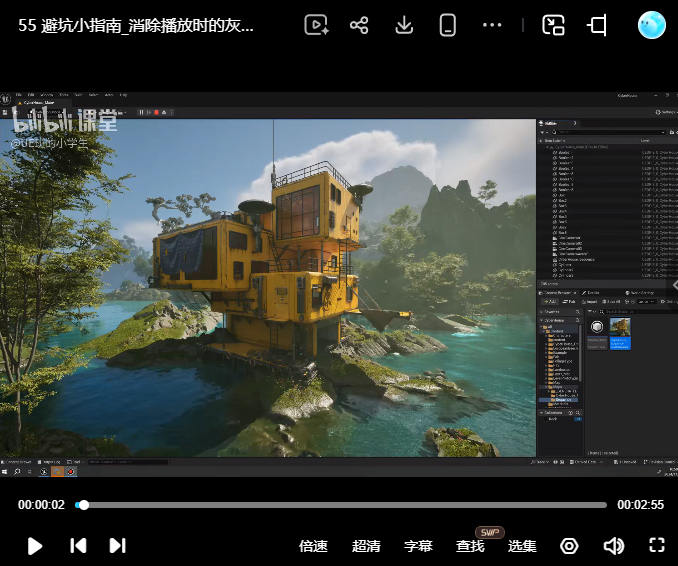Image resolution: width=678 pixels, height=566 pixels.
Task: Open the blue user avatar
Action: (652, 25)
